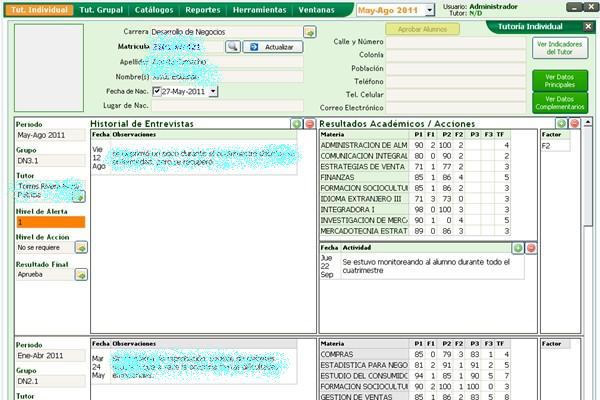This screenshot has width=600, height=400.
Task: Open the Fecha de Nac. date dropdown
Action: (212, 91)
